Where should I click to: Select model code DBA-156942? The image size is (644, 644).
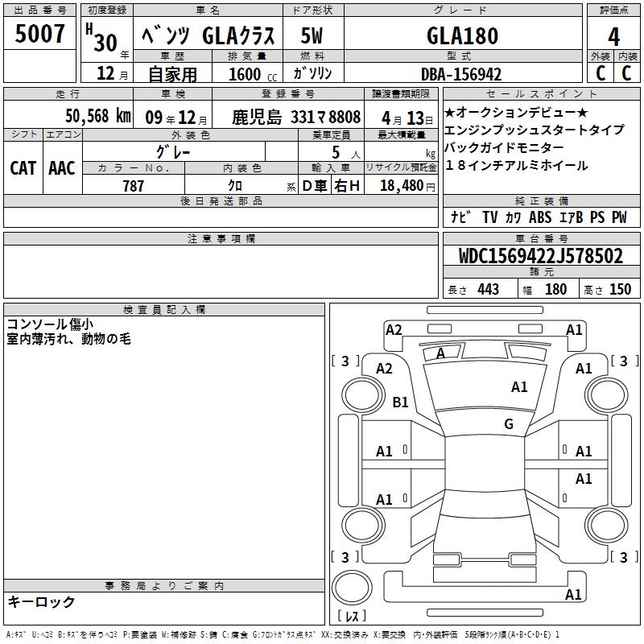pyautogui.click(x=462, y=74)
